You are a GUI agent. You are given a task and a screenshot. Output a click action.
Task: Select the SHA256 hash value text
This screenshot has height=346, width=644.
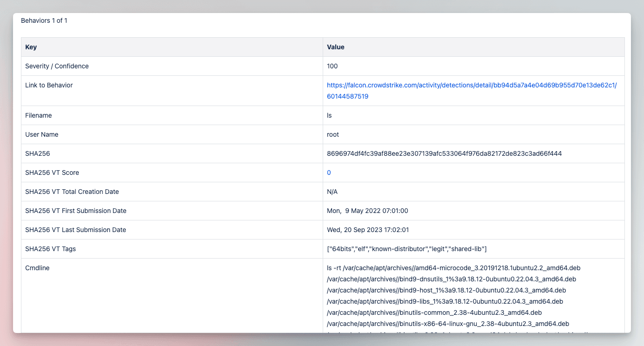pyautogui.click(x=444, y=153)
